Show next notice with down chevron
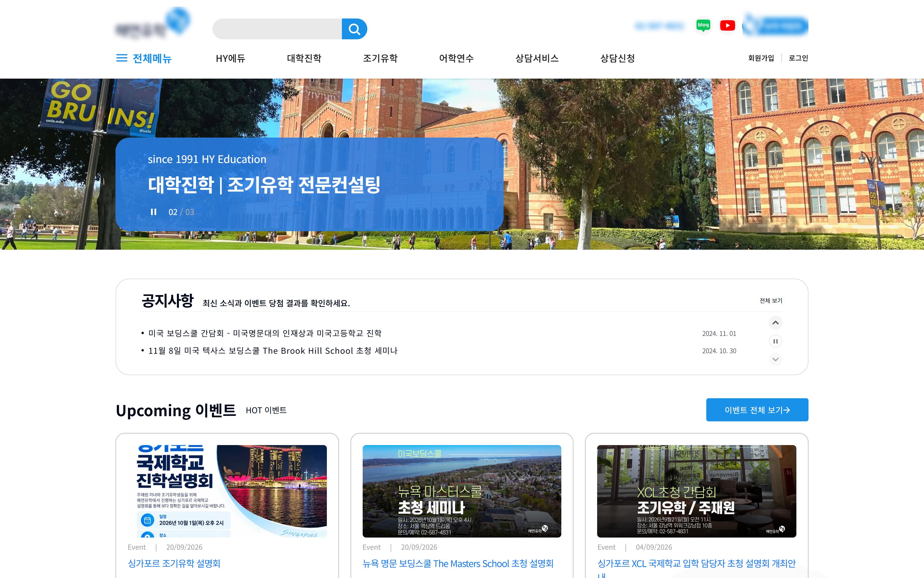924x578 pixels. [775, 359]
